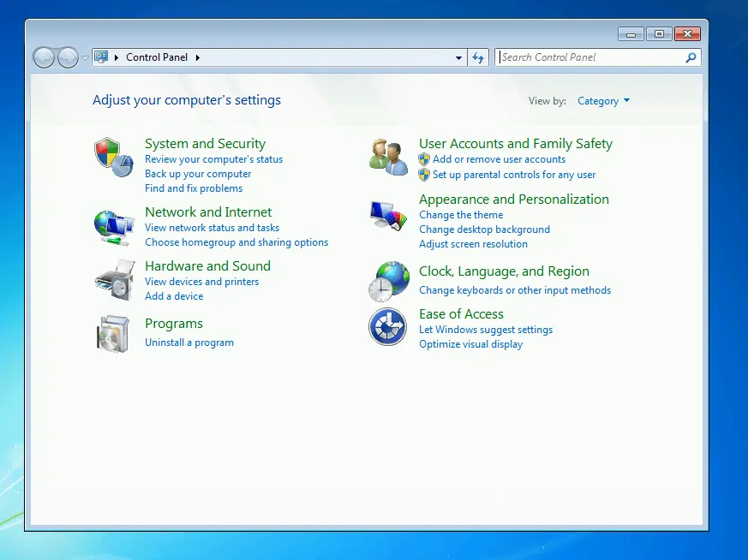Click the Ease of Access icon
The image size is (748, 560).
click(387, 327)
